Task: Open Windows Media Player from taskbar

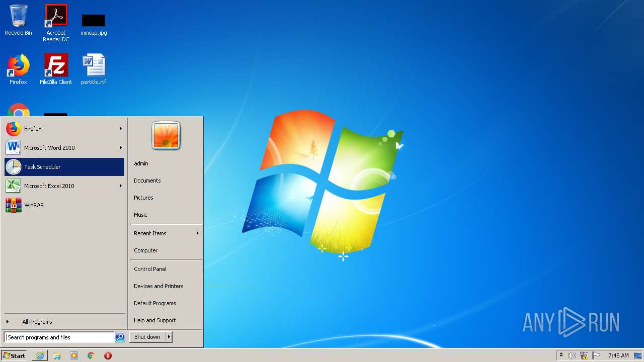Action: click(x=74, y=355)
